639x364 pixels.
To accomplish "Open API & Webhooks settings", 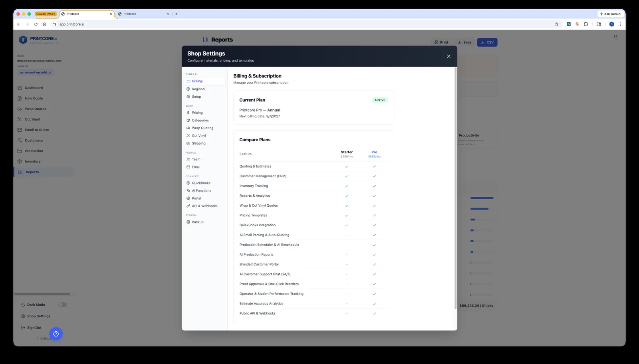I will 204,206.
